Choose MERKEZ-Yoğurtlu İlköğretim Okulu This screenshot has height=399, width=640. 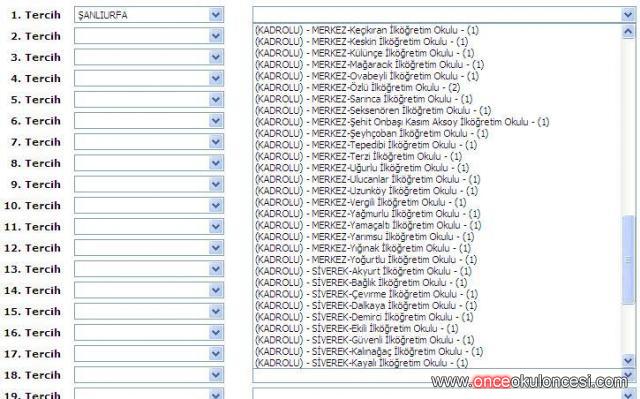click(x=366, y=259)
